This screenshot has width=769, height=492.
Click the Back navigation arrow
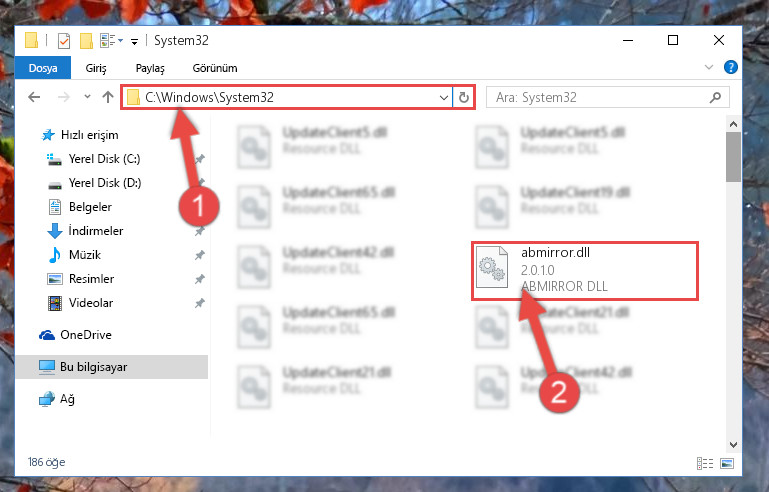pos(34,97)
